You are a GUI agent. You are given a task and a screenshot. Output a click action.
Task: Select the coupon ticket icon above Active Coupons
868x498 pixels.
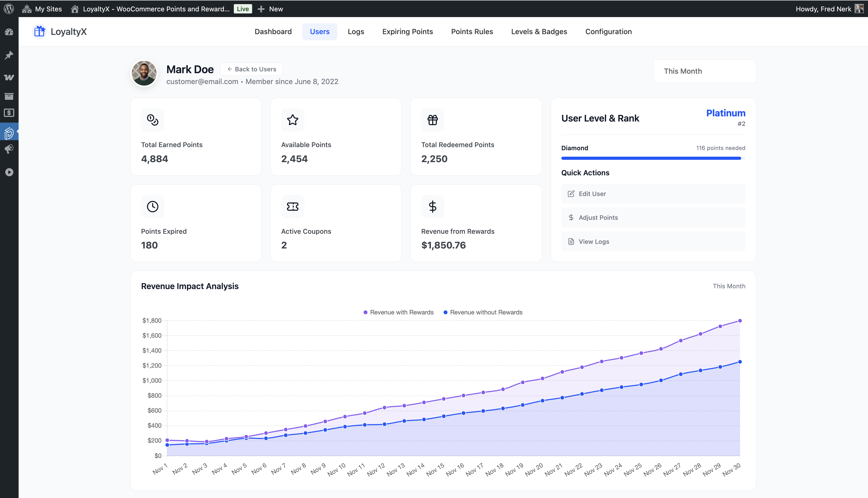pyautogui.click(x=292, y=206)
